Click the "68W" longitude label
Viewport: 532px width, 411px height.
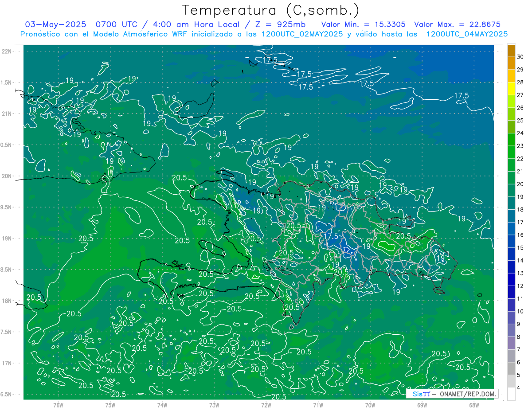(x=473, y=405)
